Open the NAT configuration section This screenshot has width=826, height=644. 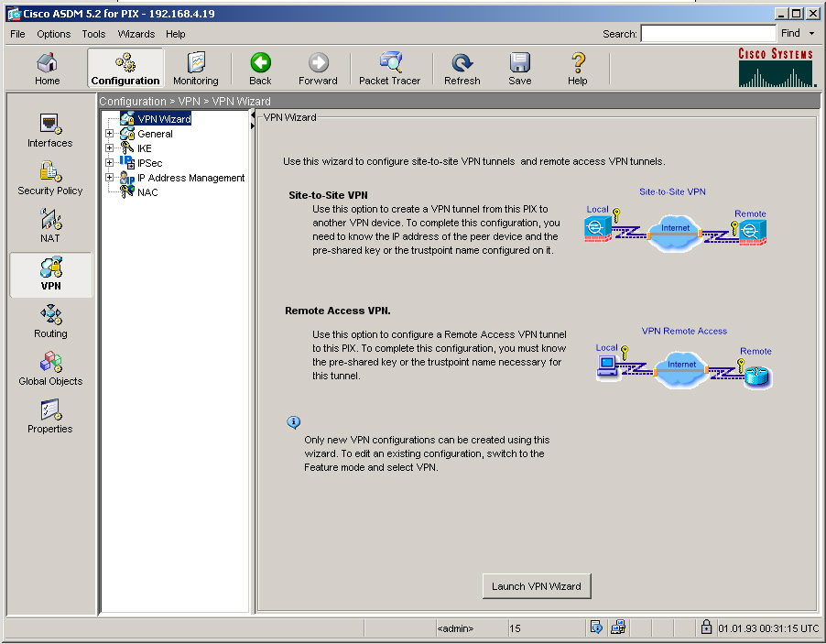coord(50,226)
